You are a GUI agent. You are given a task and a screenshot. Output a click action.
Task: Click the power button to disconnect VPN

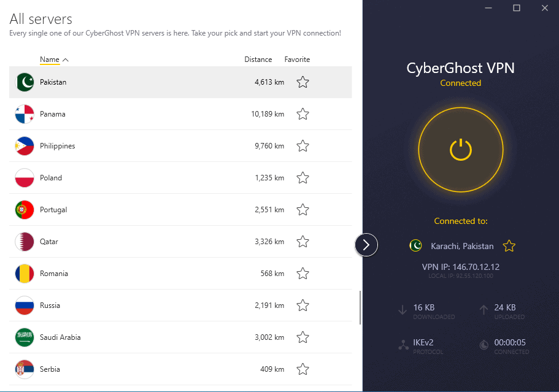(460, 150)
